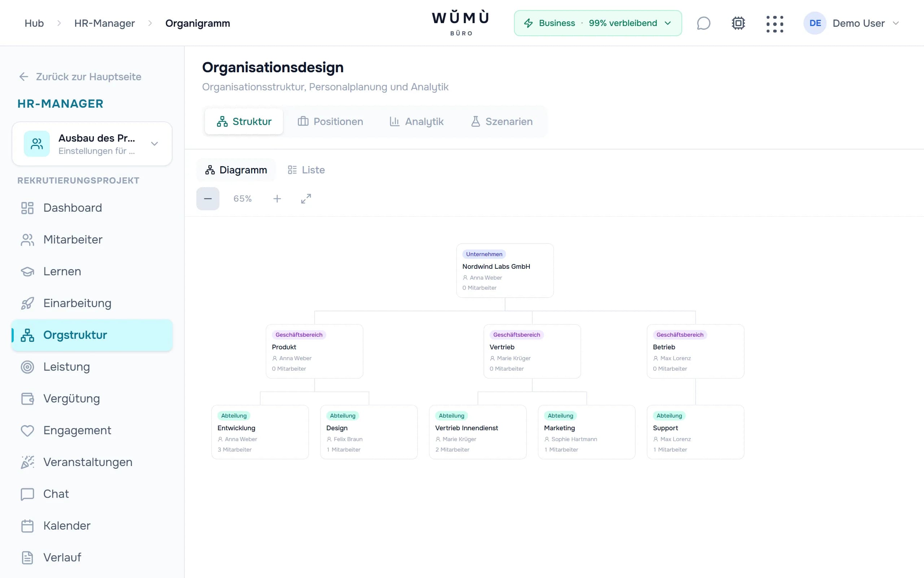Select Marketing Abteilung node
Viewport: 924px width, 578px height.
[587, 432]
